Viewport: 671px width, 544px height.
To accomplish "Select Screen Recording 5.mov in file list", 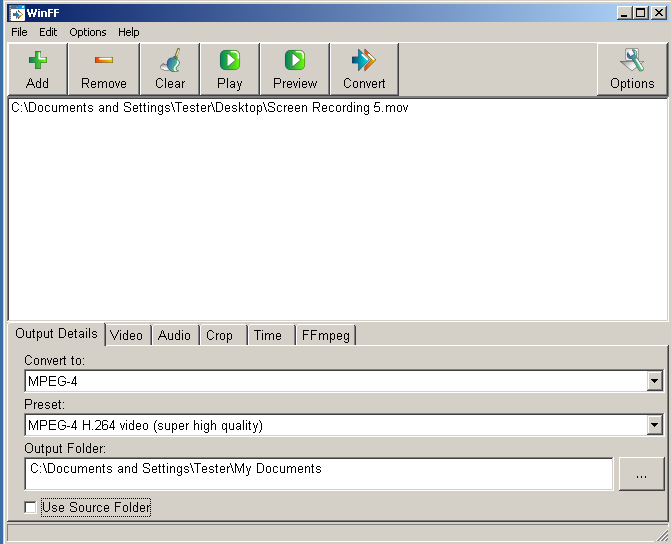I will pyautogui.click(x=210, y=107).
